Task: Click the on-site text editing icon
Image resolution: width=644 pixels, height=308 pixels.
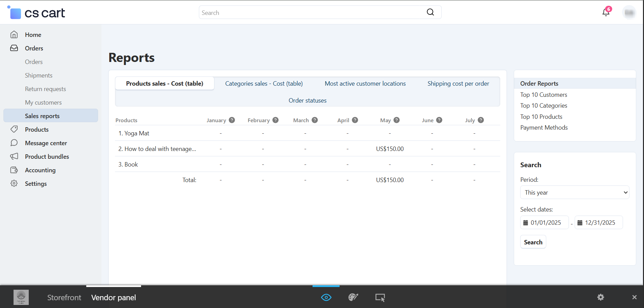Action: (x=380, y=298)
